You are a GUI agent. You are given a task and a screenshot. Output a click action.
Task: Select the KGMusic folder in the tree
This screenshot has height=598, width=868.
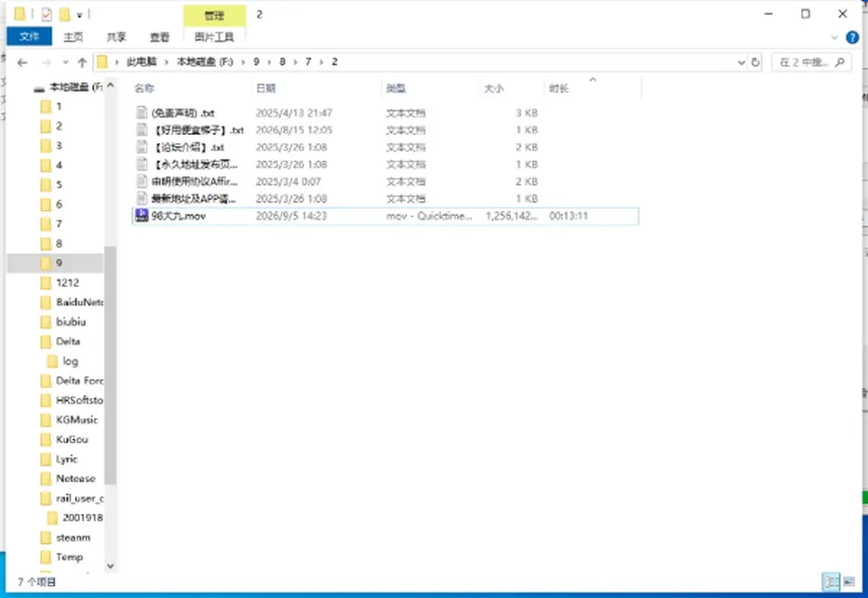coord(76,420)
